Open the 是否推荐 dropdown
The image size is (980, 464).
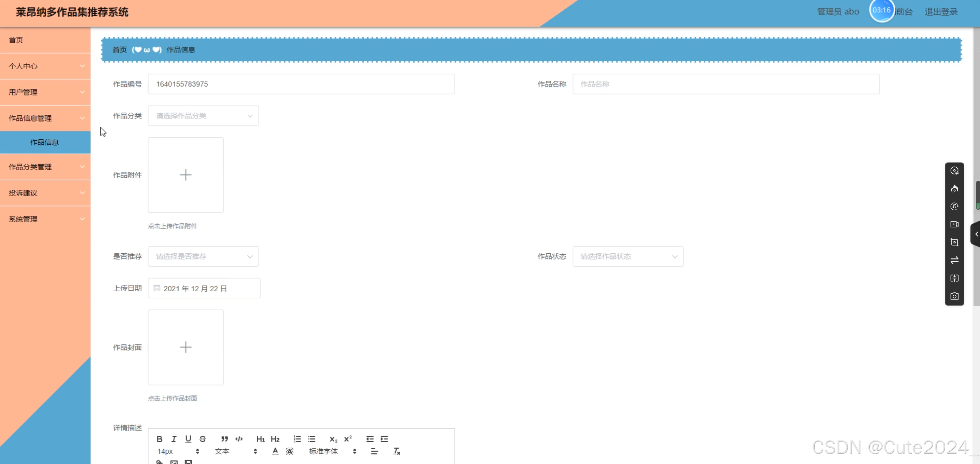coord(203,256)
